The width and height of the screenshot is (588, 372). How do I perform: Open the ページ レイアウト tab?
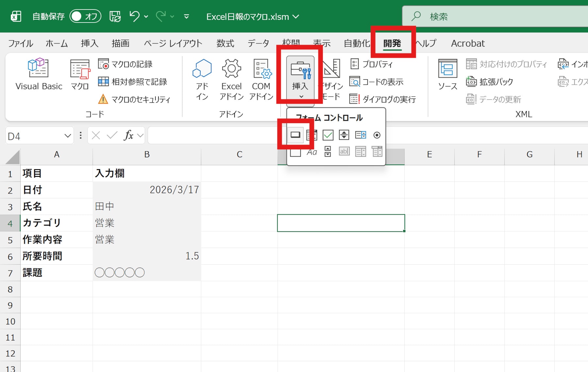[173, 43]
